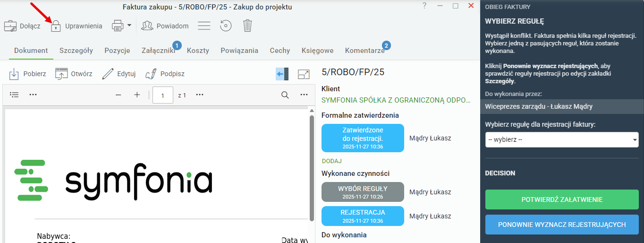Open the '-- wybierz --' rule dropdown

pyautogui.click(x=562, y=139)
